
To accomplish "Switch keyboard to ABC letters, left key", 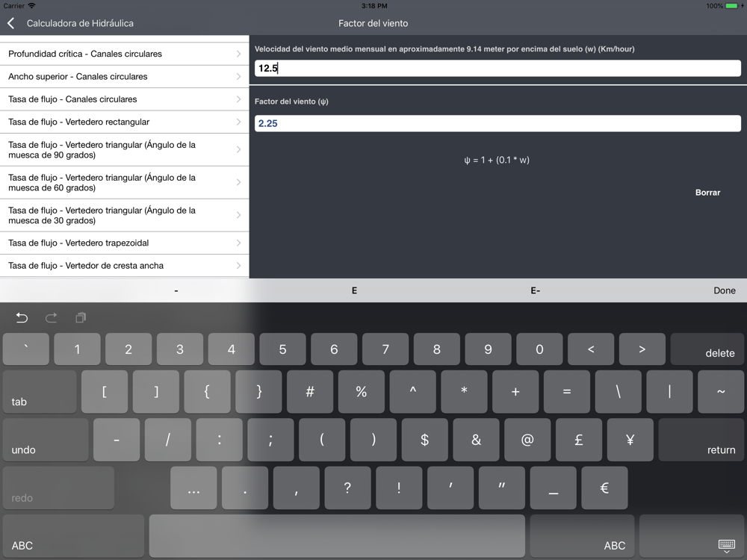I will coord(73,535).
